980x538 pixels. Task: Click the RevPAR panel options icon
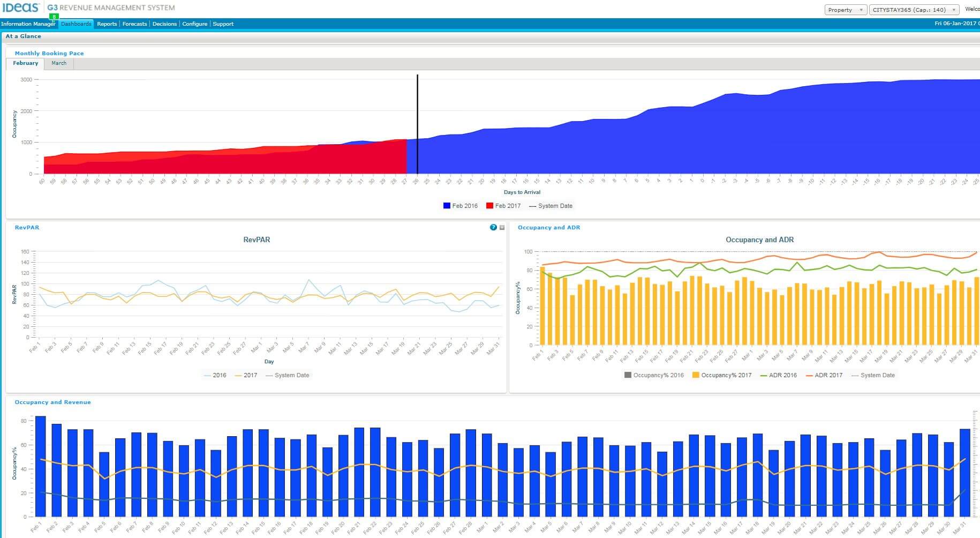click(502, 228)
